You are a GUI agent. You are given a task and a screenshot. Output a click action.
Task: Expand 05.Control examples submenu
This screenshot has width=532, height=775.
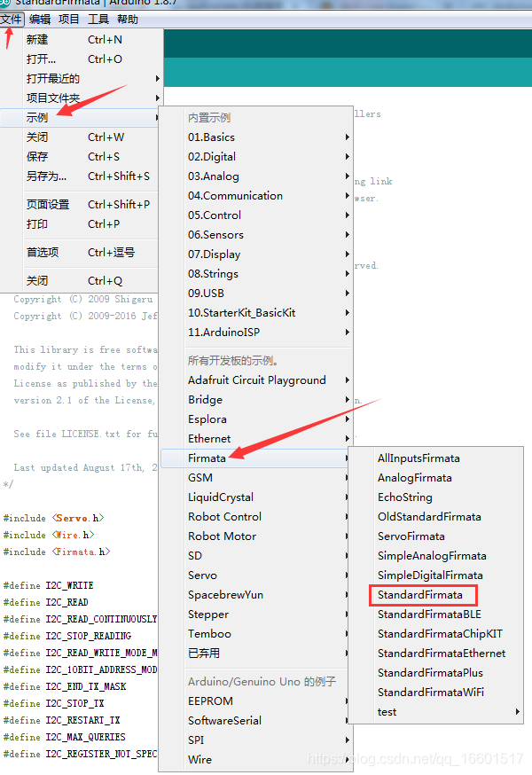(x=257, y=215)
